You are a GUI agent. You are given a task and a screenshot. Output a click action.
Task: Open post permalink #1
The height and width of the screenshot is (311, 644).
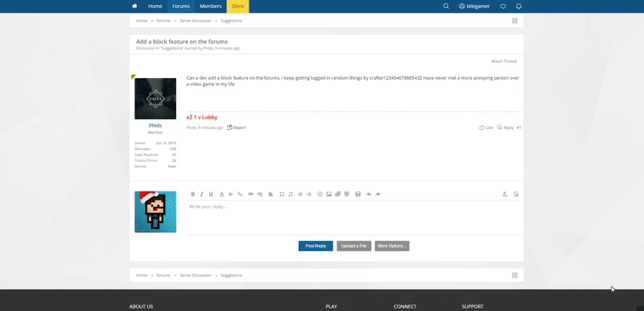tap(519, 127)
